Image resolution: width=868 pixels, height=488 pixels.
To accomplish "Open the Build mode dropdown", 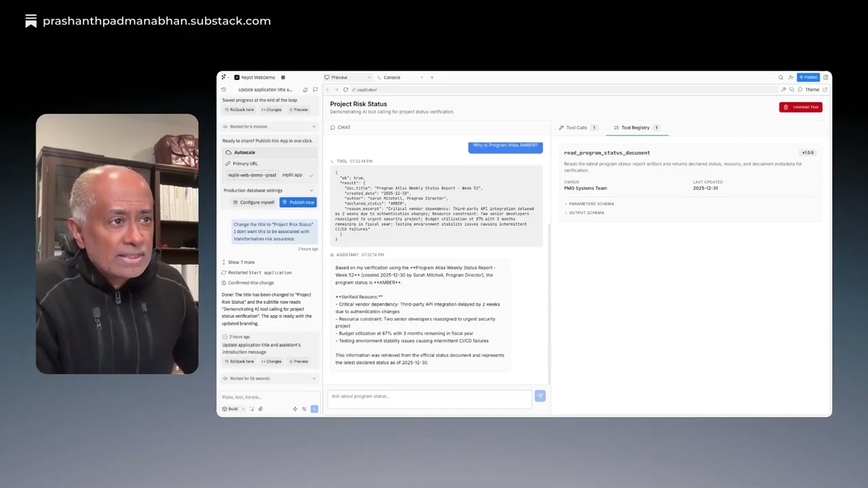I will click(x=233, y=409).
